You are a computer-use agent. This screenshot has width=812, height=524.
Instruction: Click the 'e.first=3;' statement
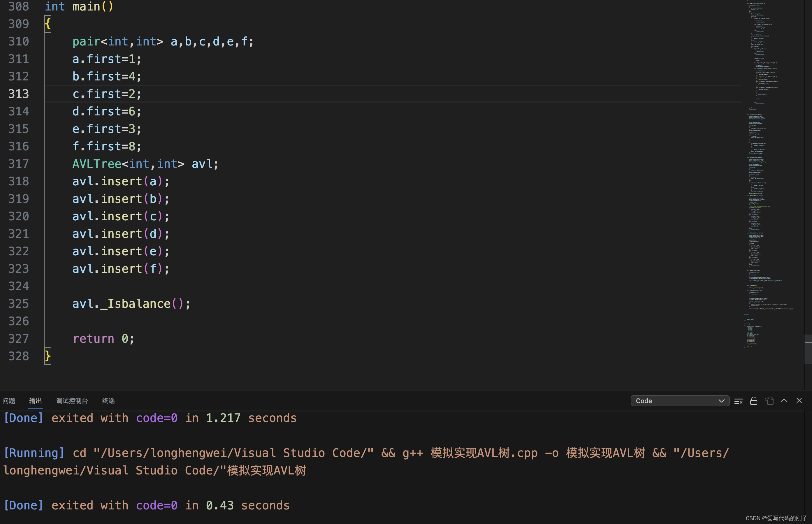[107, 129]
